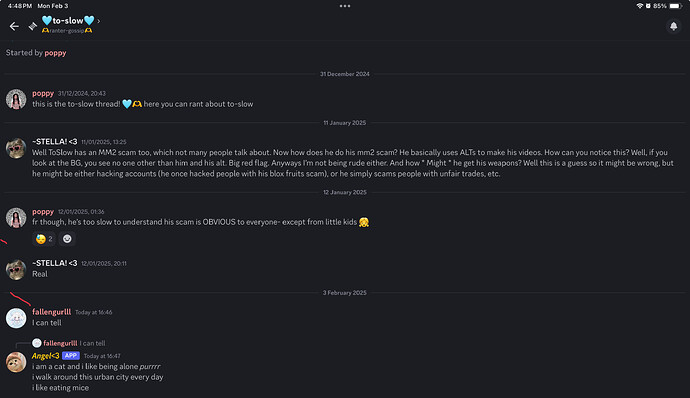Toggle the crying-laughing emoji reaction with count 2
Image resolution: width=690 pixels, height=398 pixels.
[x=44, y=239]
